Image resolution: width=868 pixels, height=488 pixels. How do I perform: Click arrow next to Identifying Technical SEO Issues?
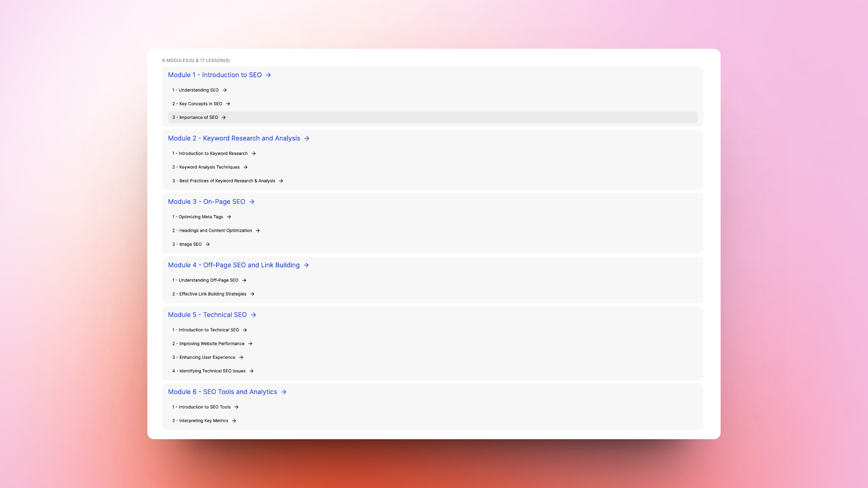(251, 371)
